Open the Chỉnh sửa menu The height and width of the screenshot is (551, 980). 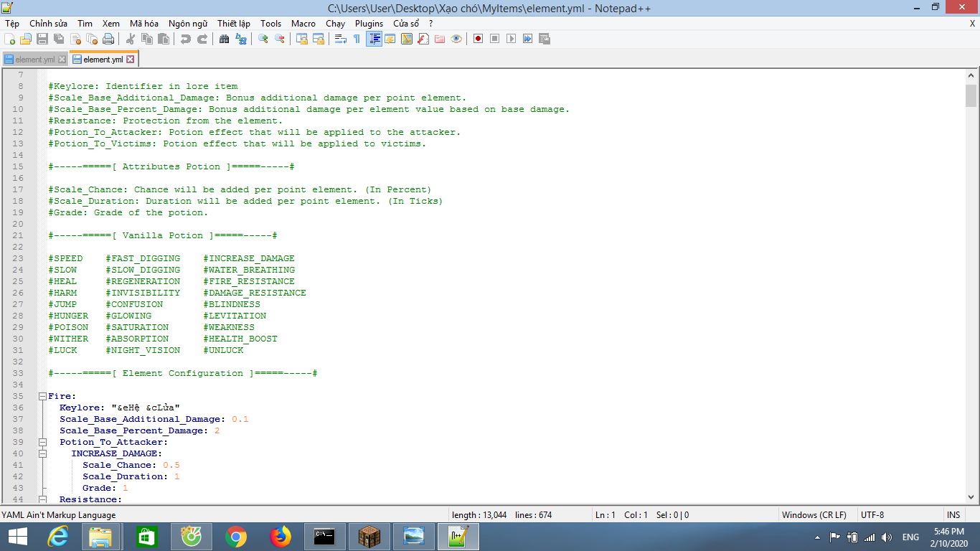pos(49,24)
